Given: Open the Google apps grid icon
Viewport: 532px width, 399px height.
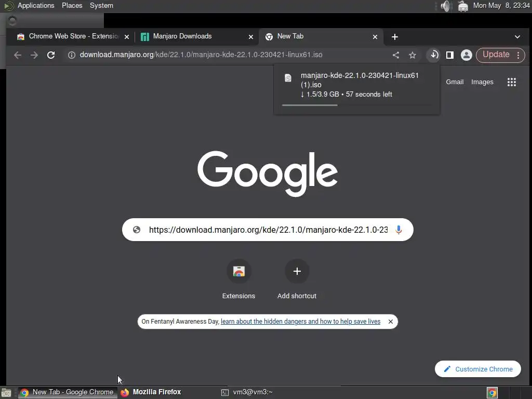Looking at the screenshot, I should coord(511,82).
